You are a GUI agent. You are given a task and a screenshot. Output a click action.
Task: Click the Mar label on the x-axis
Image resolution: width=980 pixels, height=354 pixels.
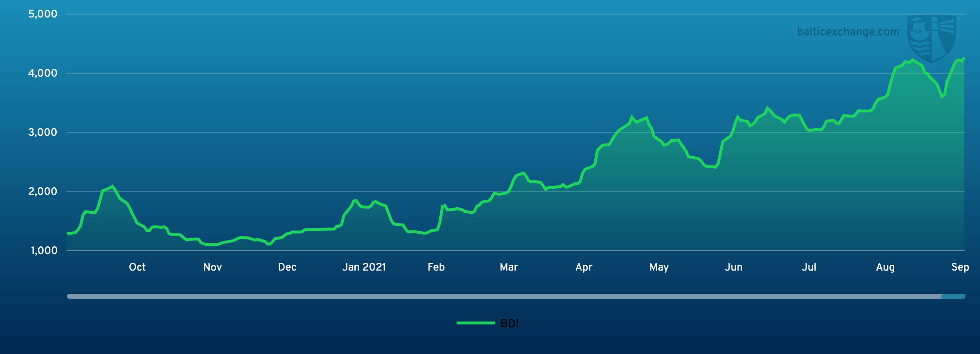pos(509,267)
